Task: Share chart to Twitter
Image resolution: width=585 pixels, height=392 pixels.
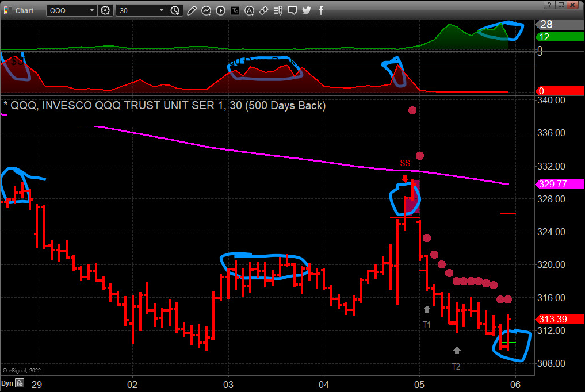Action: (x=306, y=10)
